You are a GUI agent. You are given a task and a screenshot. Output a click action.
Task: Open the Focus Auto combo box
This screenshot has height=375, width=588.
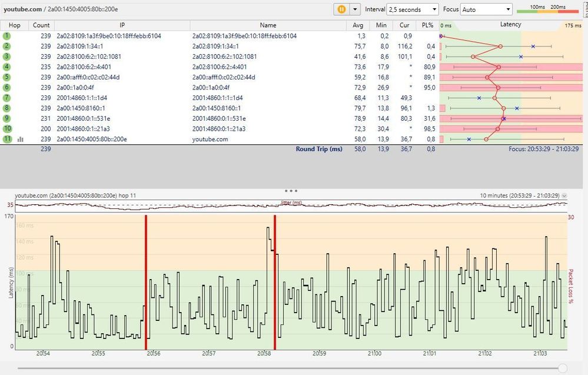tap(486, 9)
